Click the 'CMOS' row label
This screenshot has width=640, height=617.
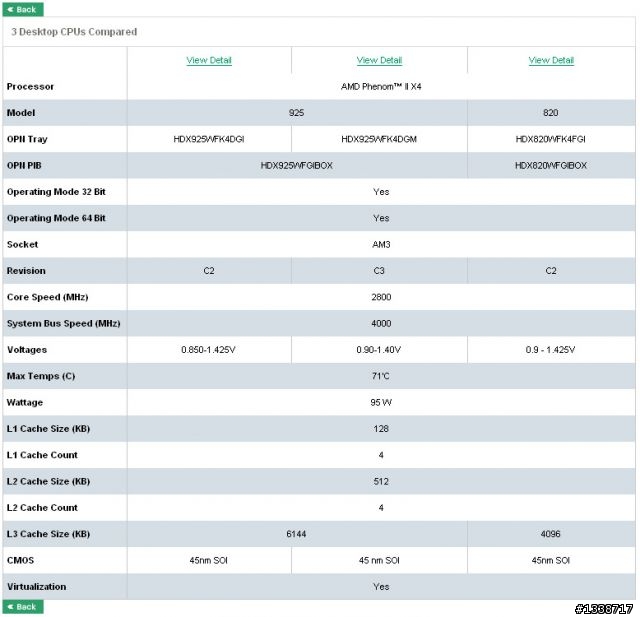tap(20, 560)
